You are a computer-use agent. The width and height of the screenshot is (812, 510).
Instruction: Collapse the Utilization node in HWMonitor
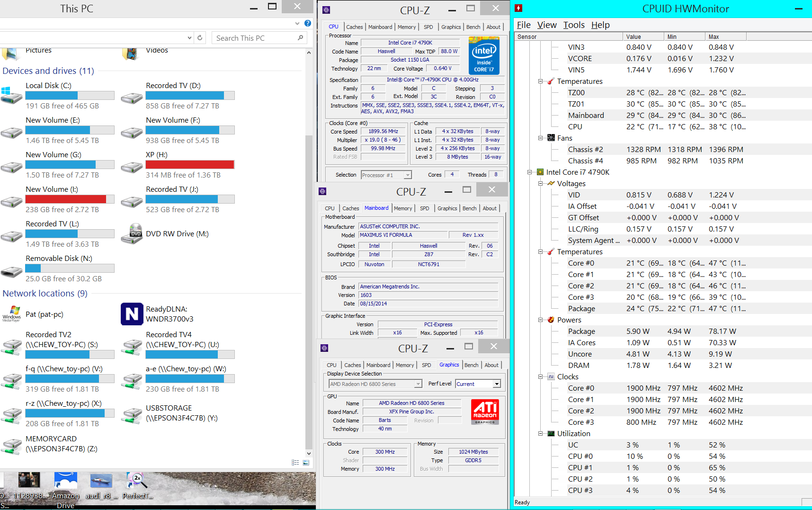pos(541,434)
